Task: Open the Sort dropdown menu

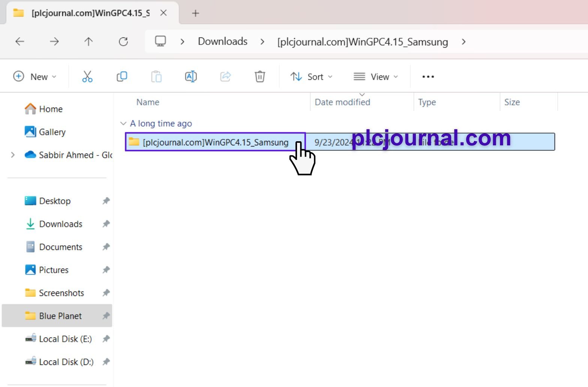Action: pos(312,76)
